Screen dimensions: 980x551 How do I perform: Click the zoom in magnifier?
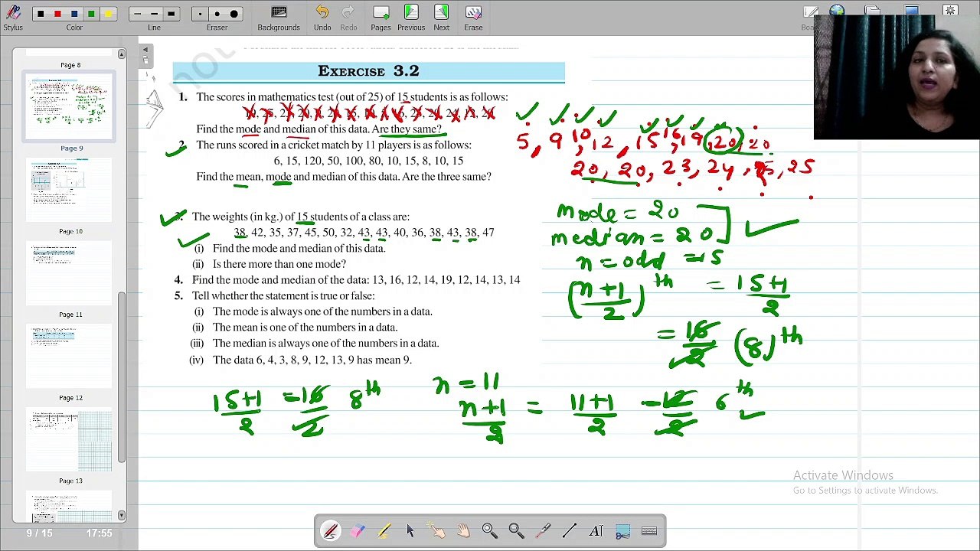point(489,531)
